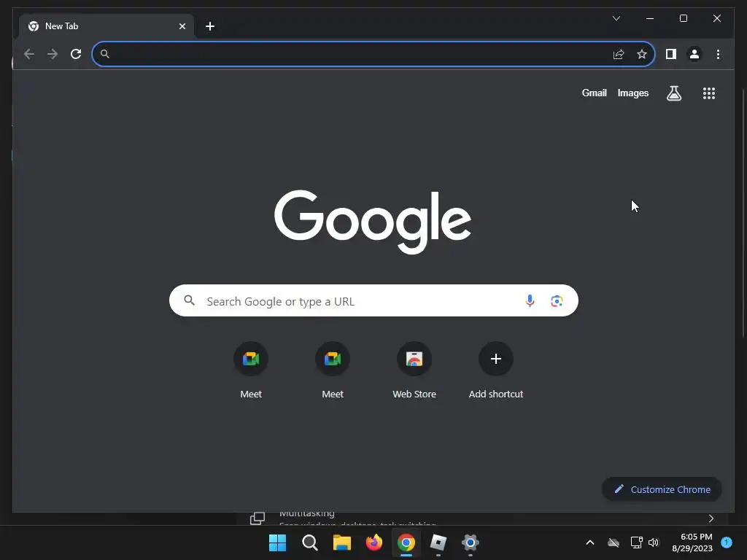The image size is (747, 560).
Task: Open the Windows Start menu
Action: coord(277,542)
